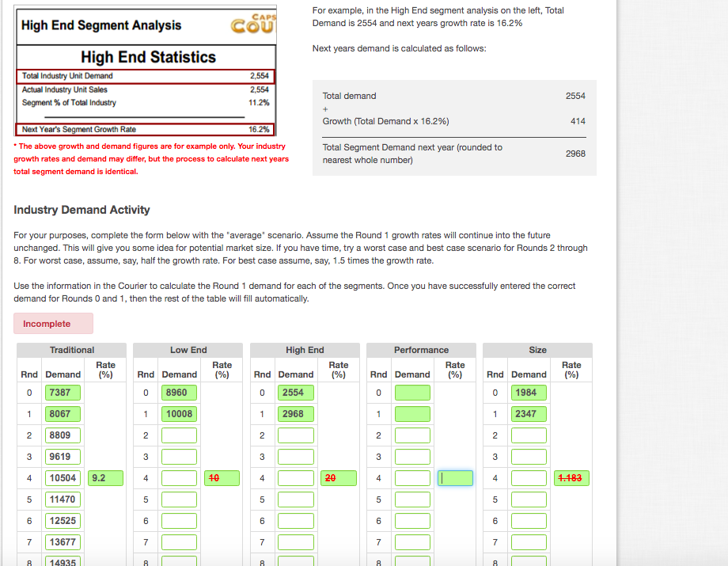Click the active Performance rate field
728x566 pixels.
click(455, 477)
